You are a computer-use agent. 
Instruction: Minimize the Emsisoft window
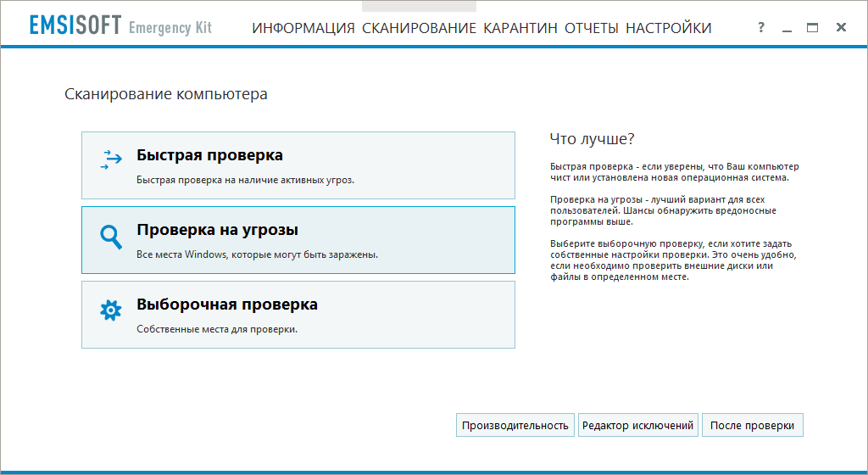tap(787, 28)
